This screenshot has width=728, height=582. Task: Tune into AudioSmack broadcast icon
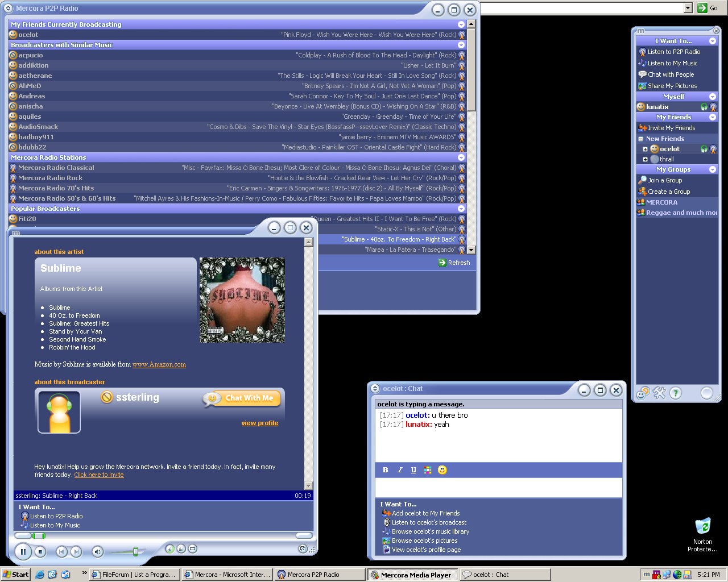click(x=462, y=127)
